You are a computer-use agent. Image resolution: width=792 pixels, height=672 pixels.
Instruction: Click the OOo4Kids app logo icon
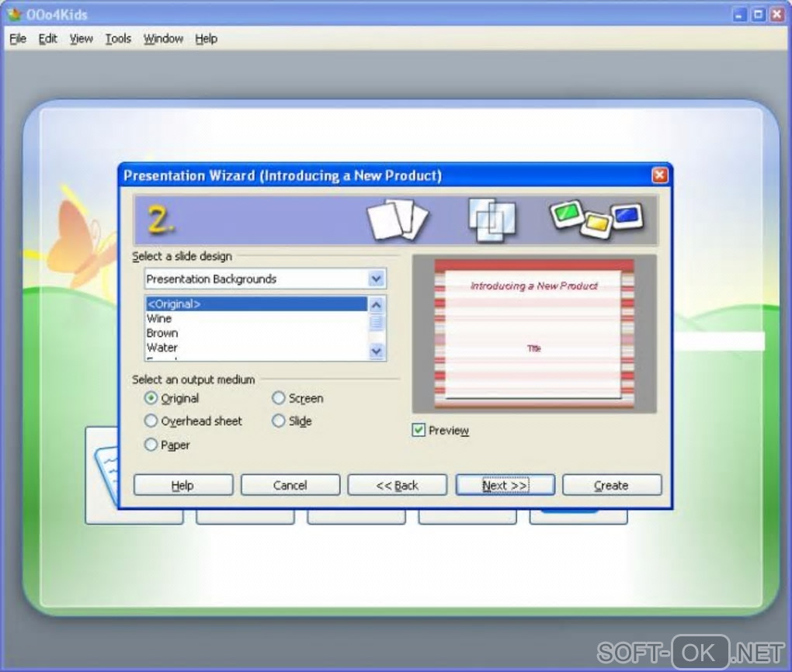click(15, 15)
